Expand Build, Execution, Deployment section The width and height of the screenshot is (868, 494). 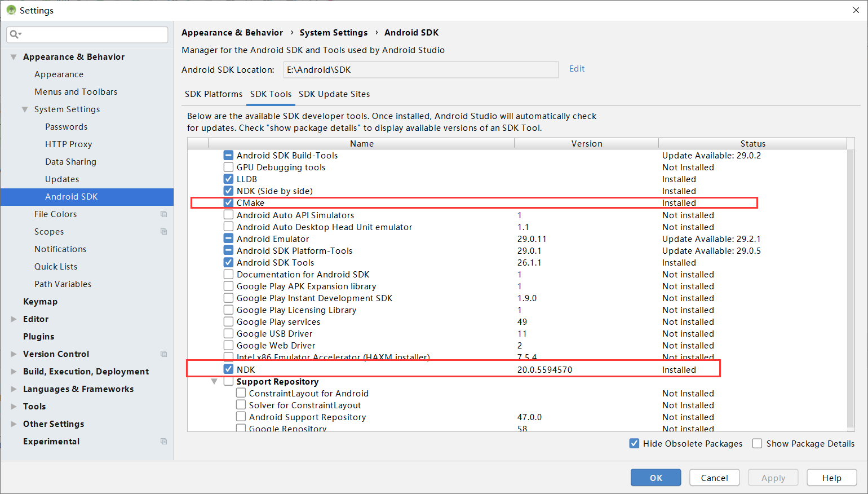coord(14,372)
